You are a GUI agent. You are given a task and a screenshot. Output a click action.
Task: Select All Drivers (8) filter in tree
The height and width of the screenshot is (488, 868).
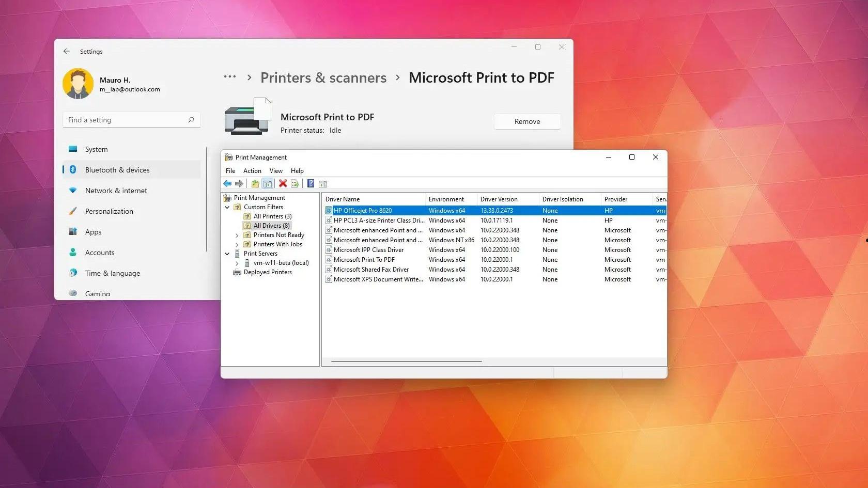pos(271,226)
